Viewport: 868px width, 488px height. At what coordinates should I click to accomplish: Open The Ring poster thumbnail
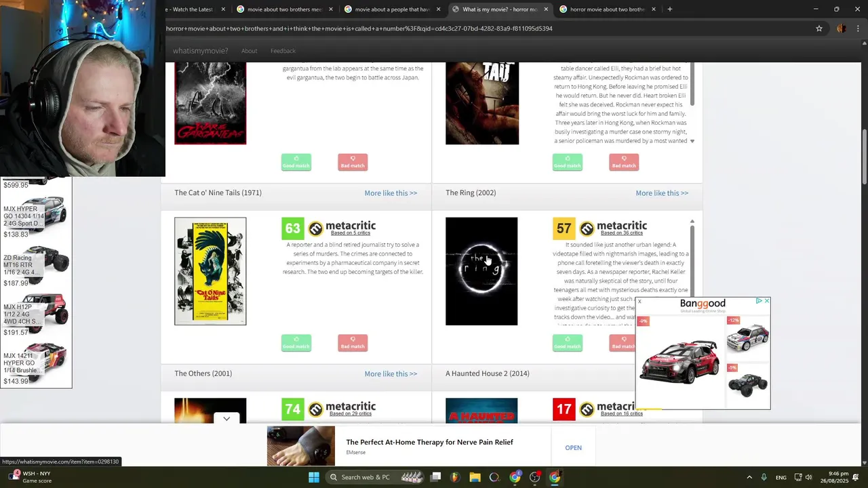tap(481, 271)
